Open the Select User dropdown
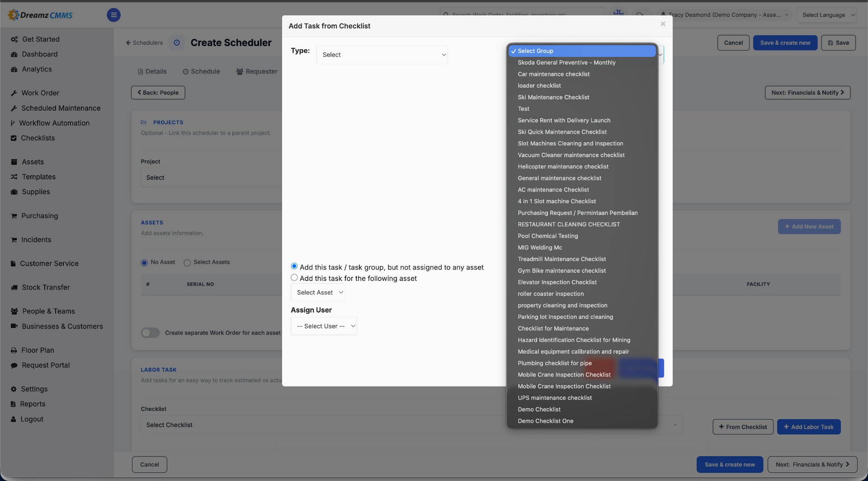 pos(324,326)
